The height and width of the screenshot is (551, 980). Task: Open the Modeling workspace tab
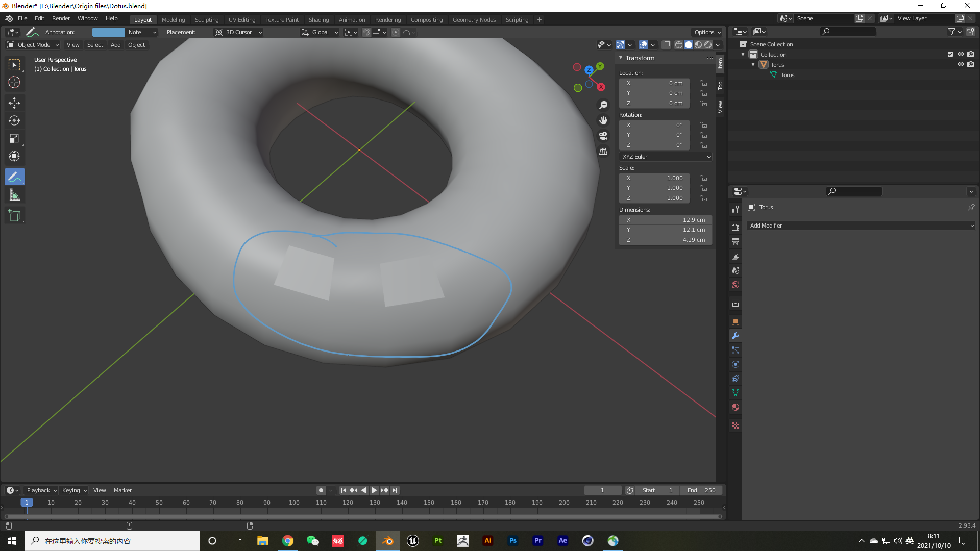point(173,19)
